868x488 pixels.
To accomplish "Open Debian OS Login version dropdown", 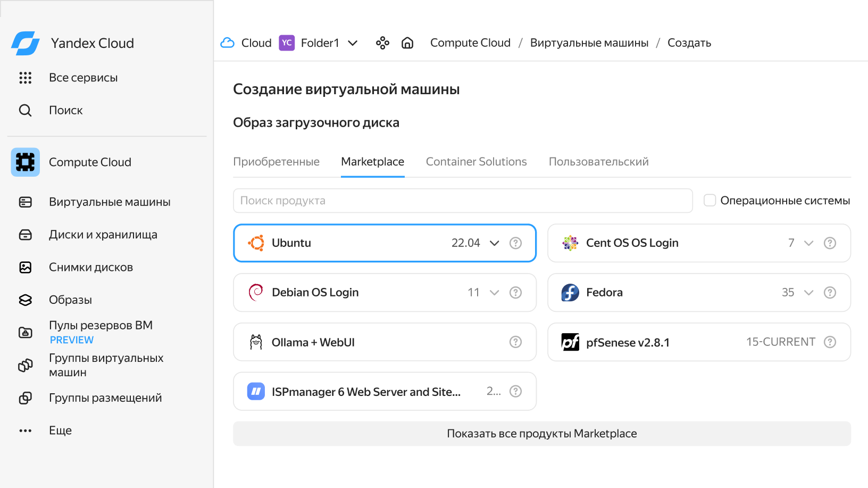I will (x=494, y=293).
